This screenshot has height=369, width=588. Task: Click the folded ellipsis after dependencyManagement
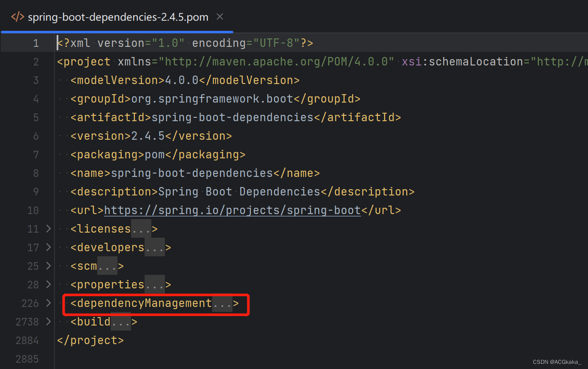(222, 303)
